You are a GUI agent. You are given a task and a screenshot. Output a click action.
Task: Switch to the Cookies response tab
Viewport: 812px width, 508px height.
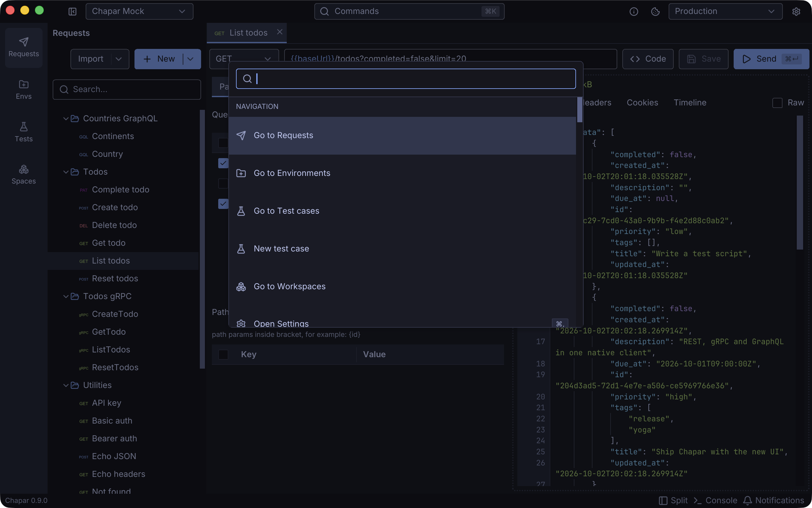pyautogui.click(x=642, y=103)
